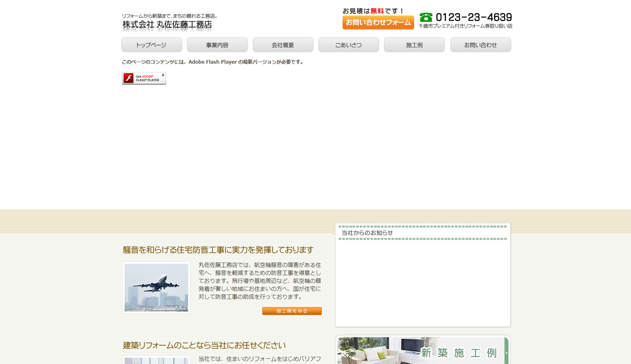Viewport: 631px width, 364px height.
Task: Click the heading 建築リフォームのことなら当社にお任せください
Action: coord(204,345)
